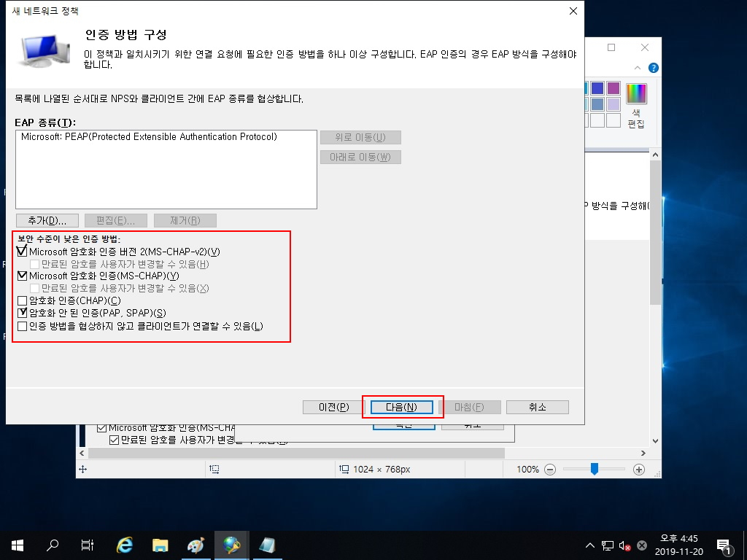
Task: Click the 취소 cancel button in the wizard
Action: coord(537,407)
